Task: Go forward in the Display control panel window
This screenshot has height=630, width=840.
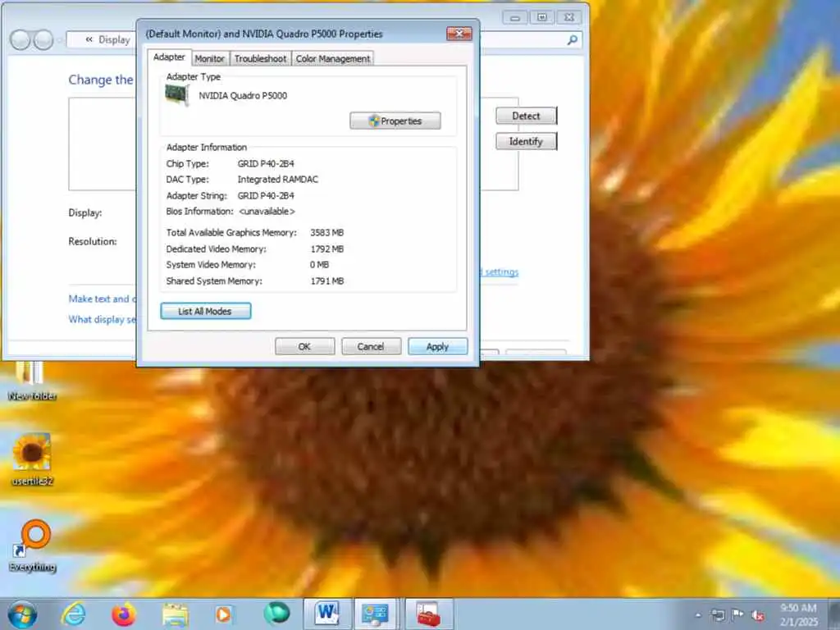Action: click(43, 39)
